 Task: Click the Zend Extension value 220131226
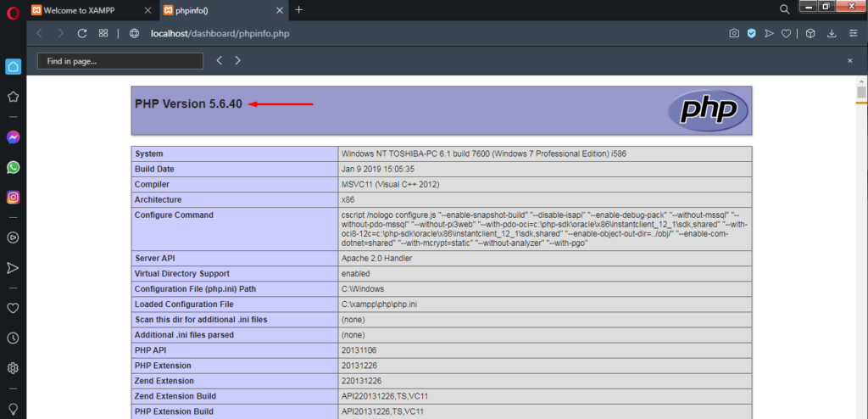(x=361, y=381)
